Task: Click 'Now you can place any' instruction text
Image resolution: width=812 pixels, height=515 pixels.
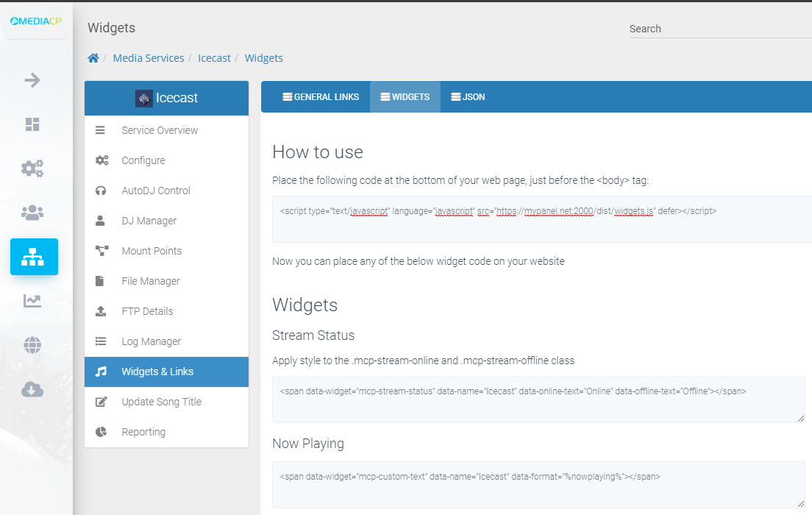Action: [419, 261]
